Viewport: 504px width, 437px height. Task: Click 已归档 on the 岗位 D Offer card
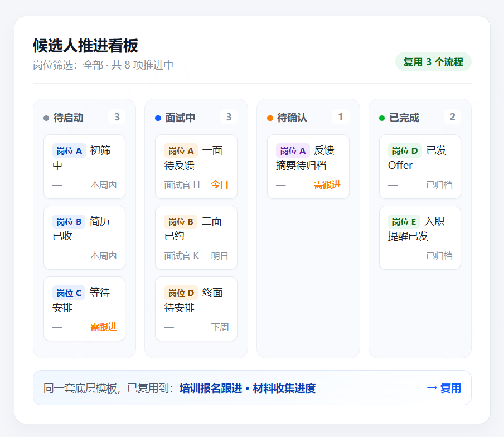(439, 184)
